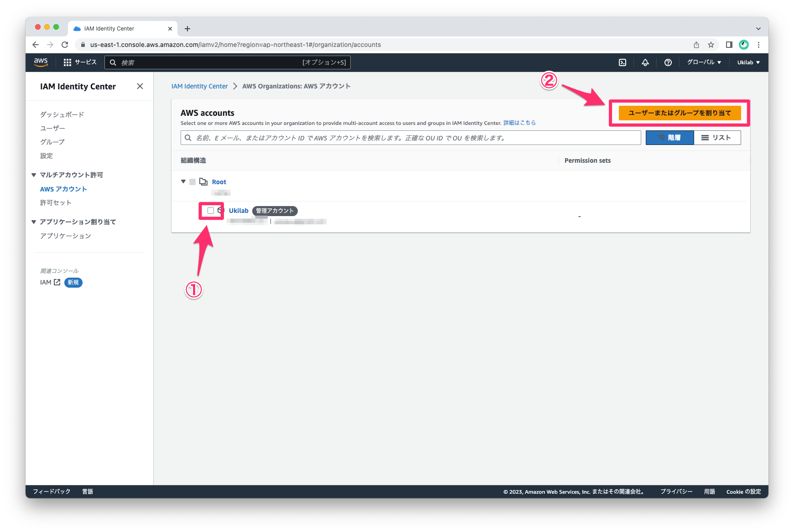
Task: Bookmark this page with the star icon
Action: [x=711, y=45]
